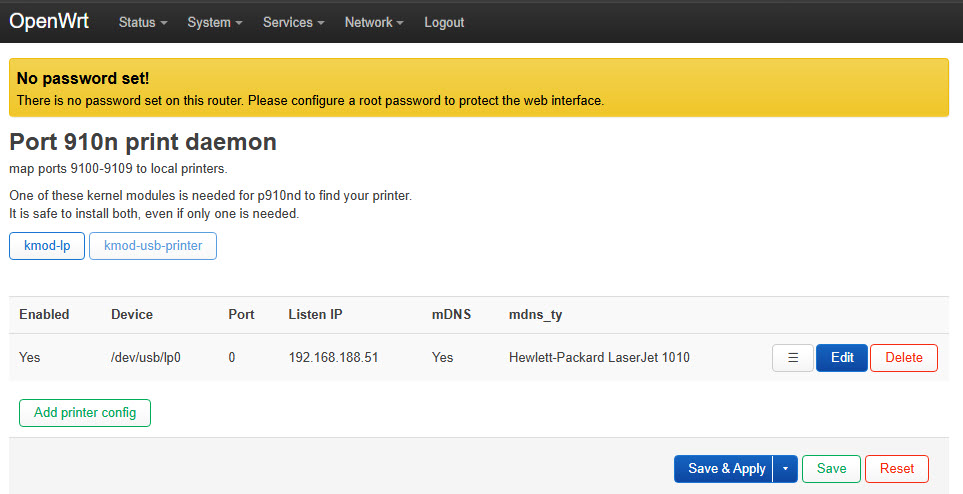Open the Services menu

coord(294,22)
